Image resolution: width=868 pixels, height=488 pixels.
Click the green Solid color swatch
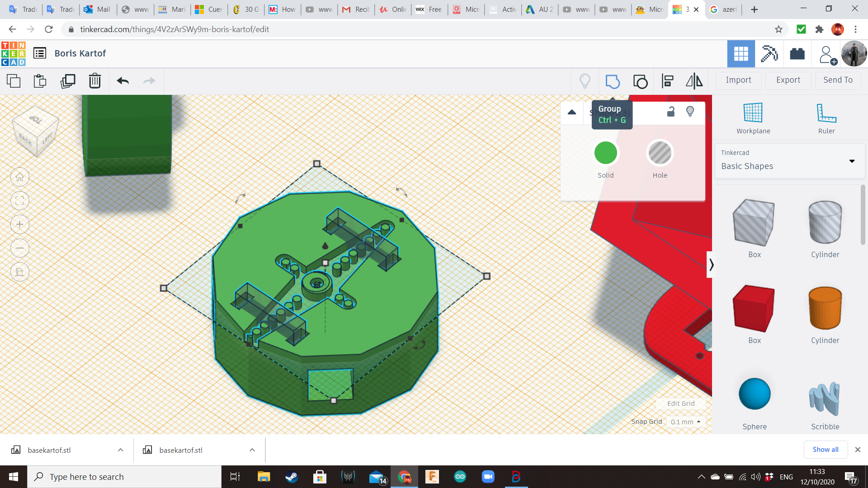[605, 153]
